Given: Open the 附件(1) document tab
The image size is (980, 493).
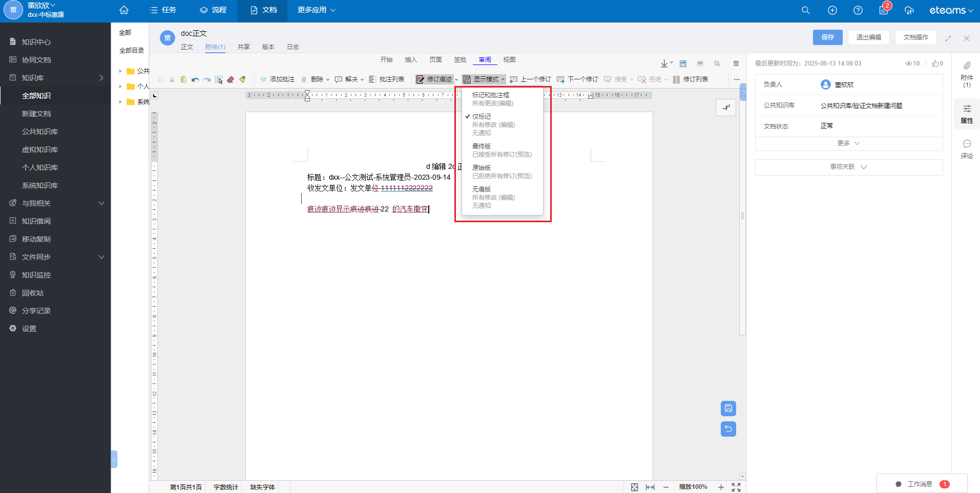Looking at the screenshot, I should 215,47.
